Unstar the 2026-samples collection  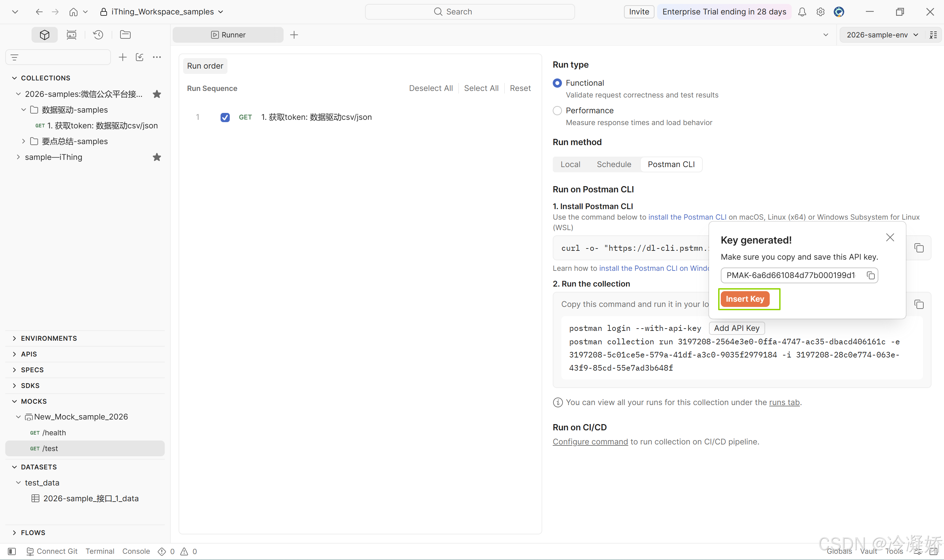pos(157,94)
